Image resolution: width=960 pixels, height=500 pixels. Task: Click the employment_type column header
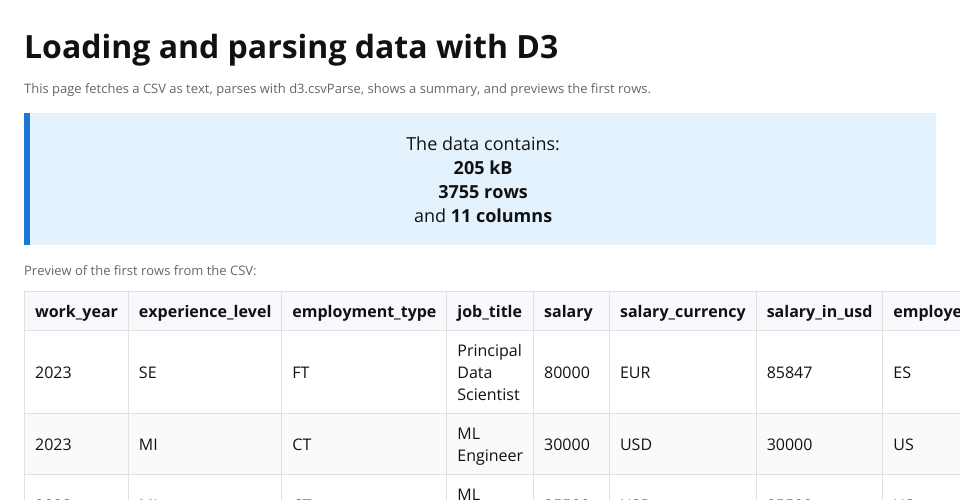tap(364, 312)
